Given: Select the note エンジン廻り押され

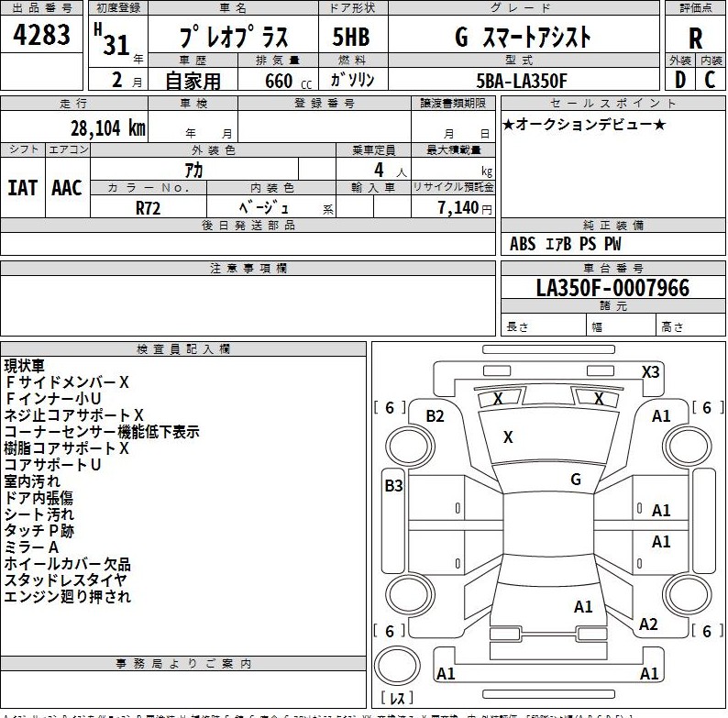Looking at the screenshot, I should (x=67, y=597).
